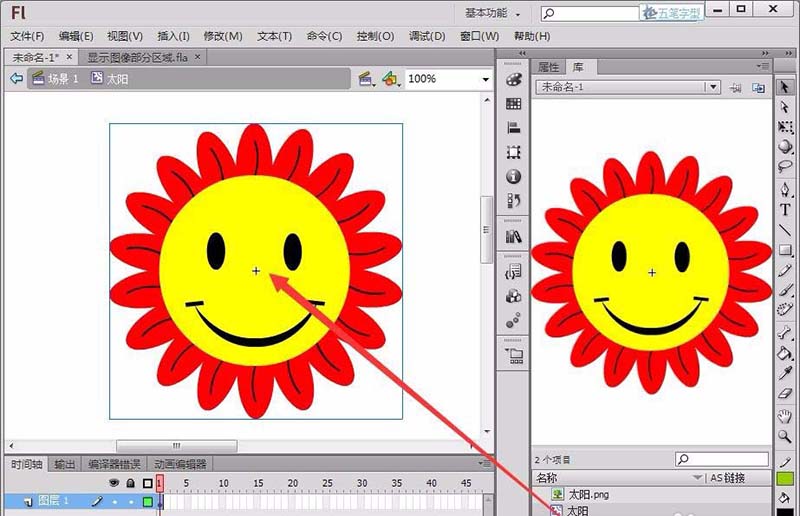Open the 未命名-1 library document dropdown
This screenshot has width=800, height=516.
click(x=713, y=87)
